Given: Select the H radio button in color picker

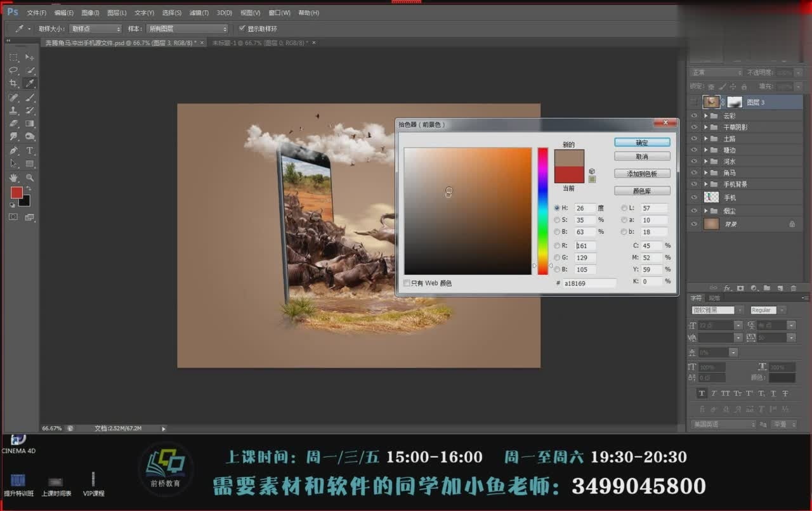Looking at the screenshot, I should point(557,208).
